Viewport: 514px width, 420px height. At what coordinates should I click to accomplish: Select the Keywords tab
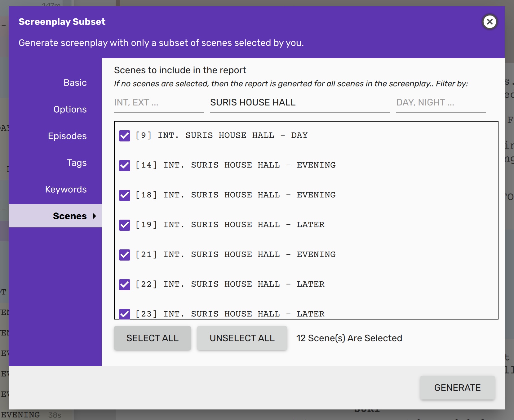pos(66,190)
